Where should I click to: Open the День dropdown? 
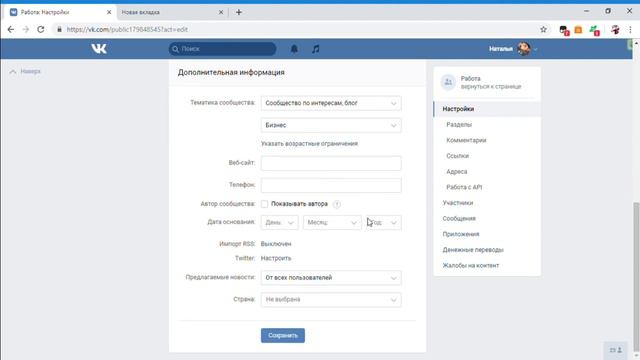point(280,222)
